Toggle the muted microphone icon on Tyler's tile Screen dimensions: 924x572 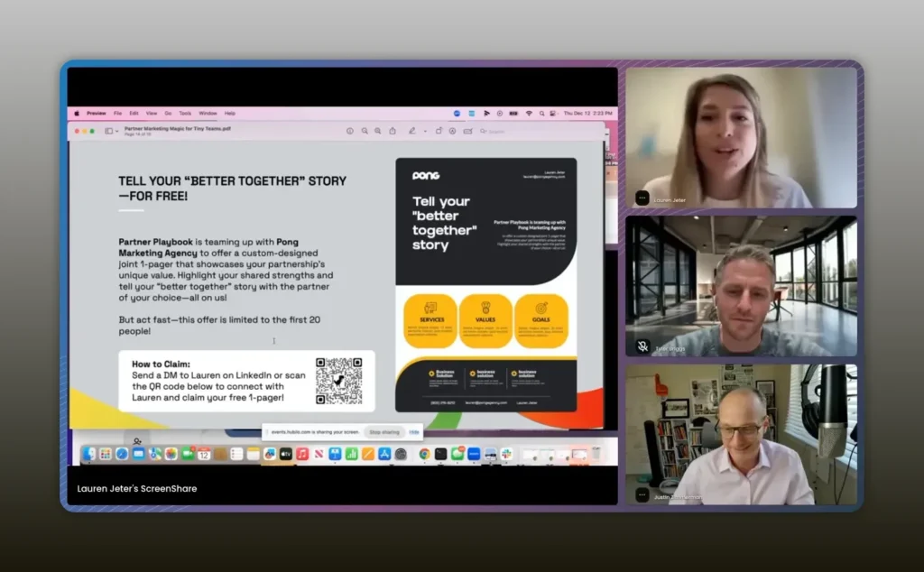[642, 346]
